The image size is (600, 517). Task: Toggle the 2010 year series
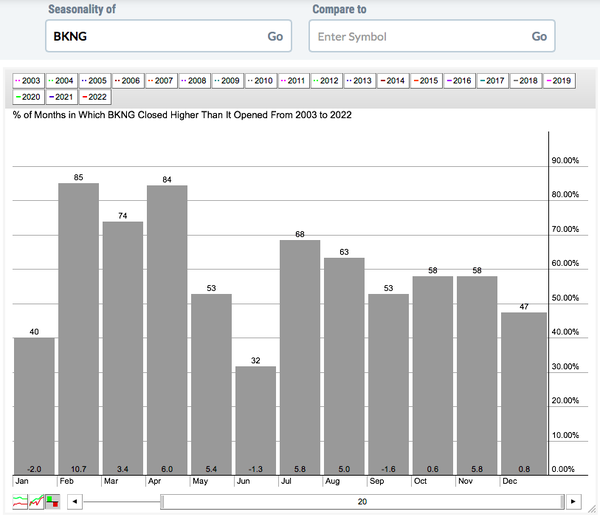(x=261, y=81)
